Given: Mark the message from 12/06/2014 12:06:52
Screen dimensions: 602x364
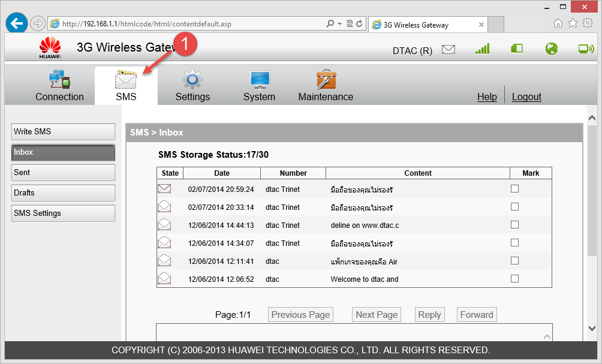Looking at the screenshot, I should click(515, 278).
